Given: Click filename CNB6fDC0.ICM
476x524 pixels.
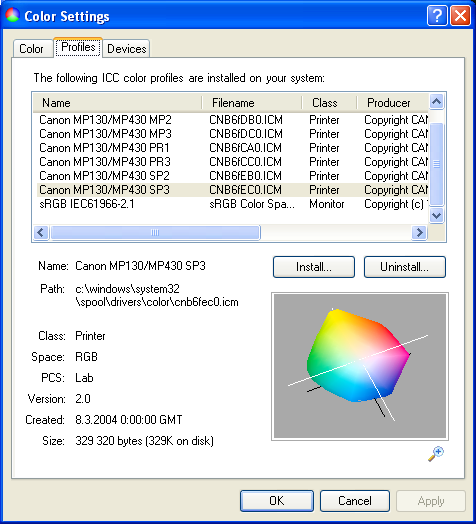Looking at the screenshot, I should pos(246,134).
